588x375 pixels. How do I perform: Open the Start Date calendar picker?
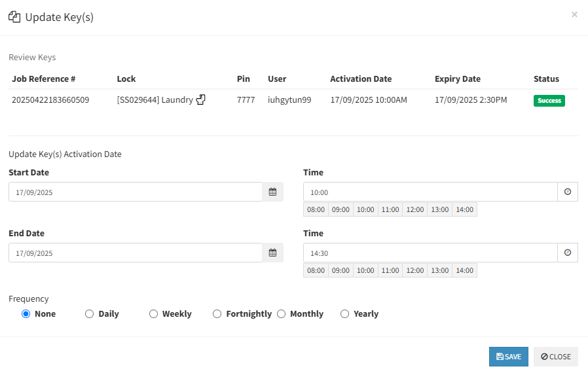click(272, 192)
